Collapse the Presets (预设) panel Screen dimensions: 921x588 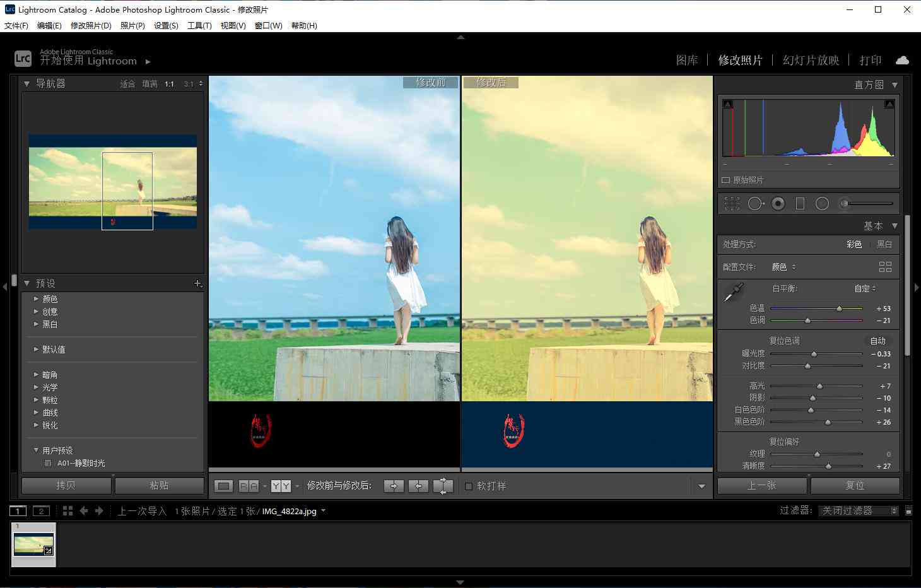point(26,283)
